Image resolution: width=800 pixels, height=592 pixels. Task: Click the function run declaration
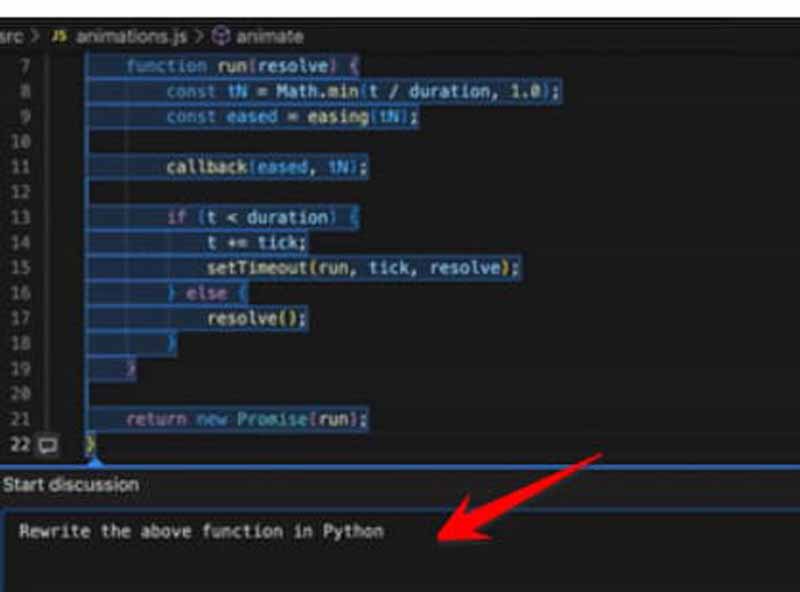point(240,66)
